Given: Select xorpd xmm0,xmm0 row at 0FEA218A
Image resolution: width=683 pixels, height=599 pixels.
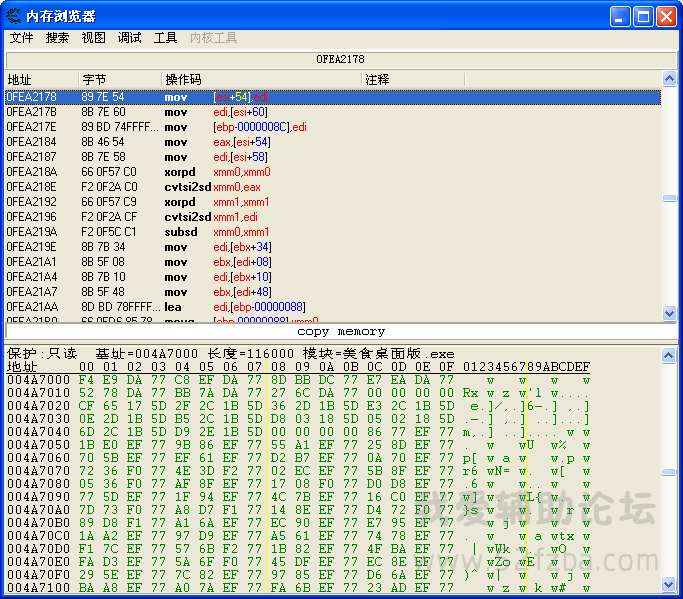Looking at the screenshot, I should pos(333,172).
